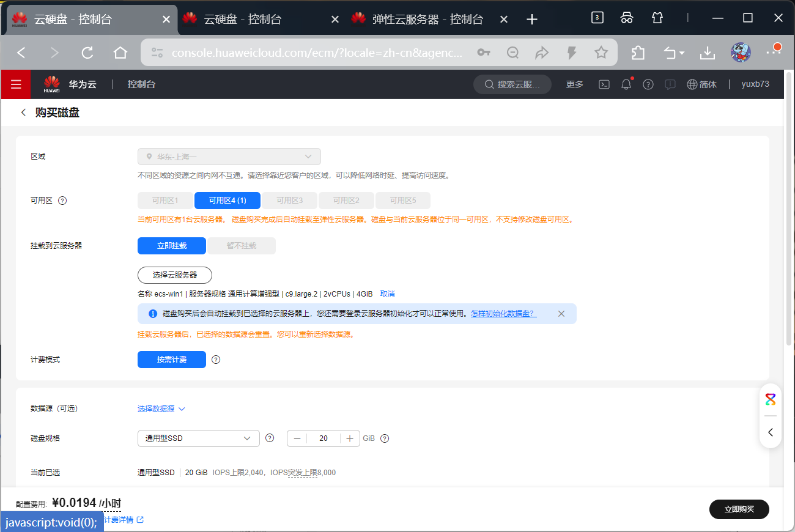Open the CloudShell terminal icon
Viewport: 795px width, 532px height.
point(604,84)
